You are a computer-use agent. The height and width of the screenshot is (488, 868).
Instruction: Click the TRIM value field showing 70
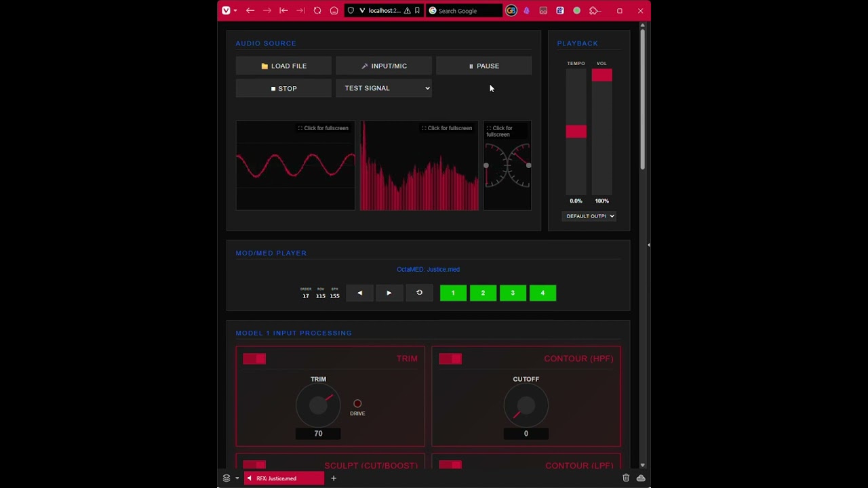(x=318, y=434)
